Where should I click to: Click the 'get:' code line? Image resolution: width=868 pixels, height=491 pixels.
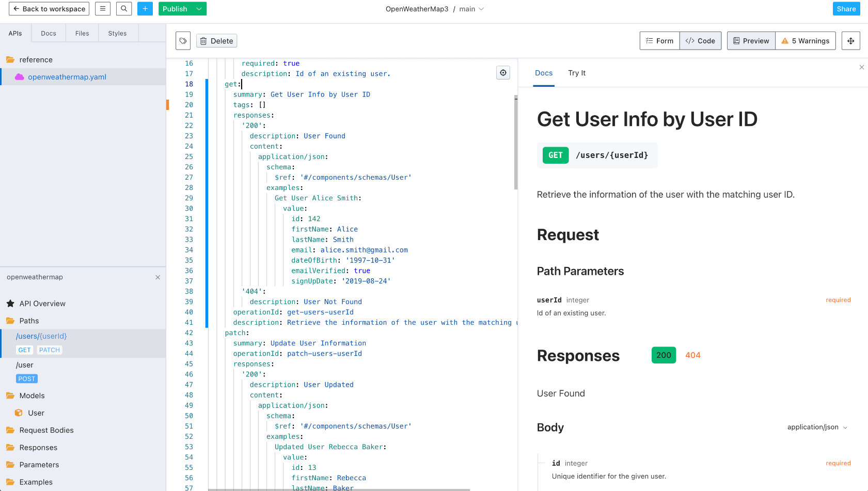tap(232, 84)
